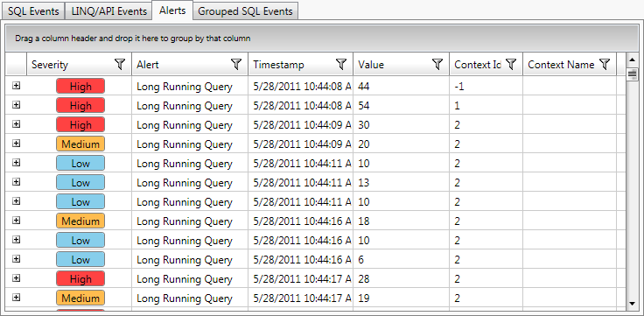
Task: Click Long Running Query in the value 44 row
Action: click(x=185, y=87)
